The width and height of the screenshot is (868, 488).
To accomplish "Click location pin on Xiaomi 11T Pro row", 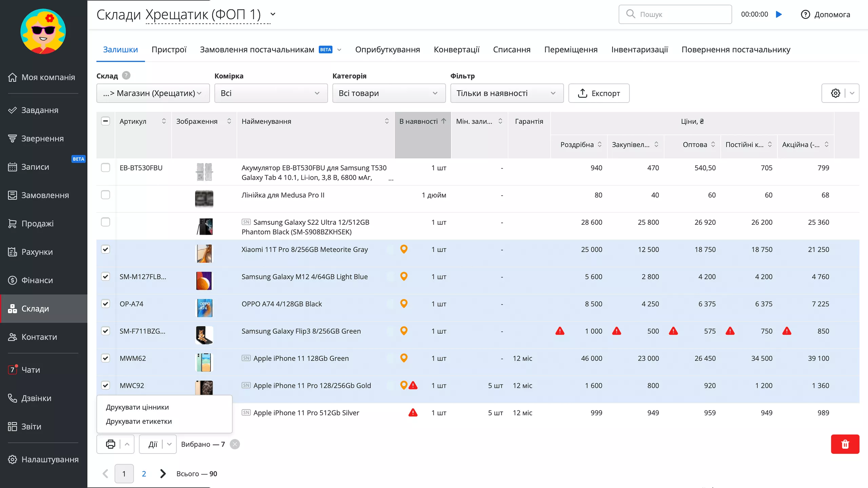I will (403, 249).
